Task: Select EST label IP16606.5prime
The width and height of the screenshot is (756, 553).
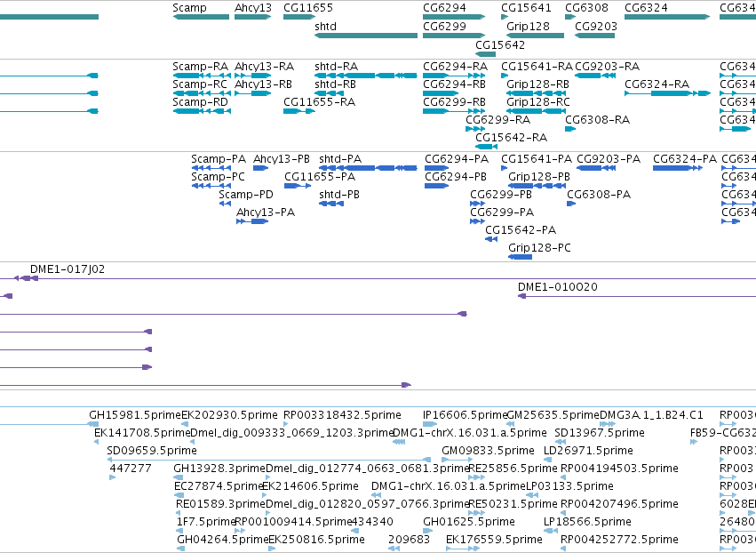Action: coord(465,415)
